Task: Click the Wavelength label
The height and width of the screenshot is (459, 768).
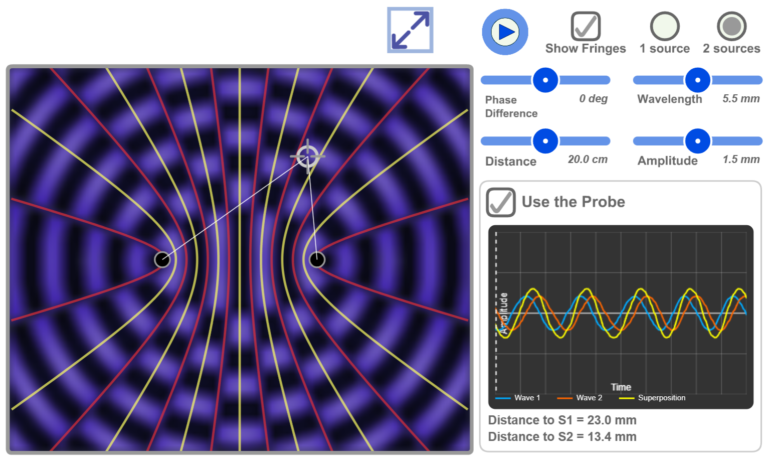Action: [669, 99]
